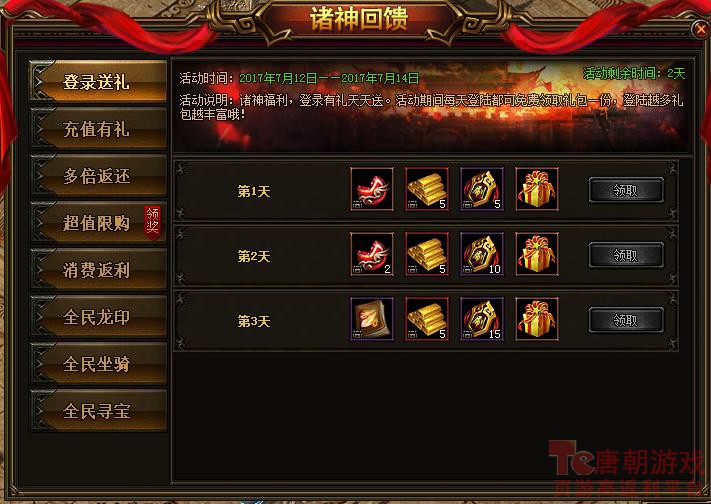This screenshot has width=711, height=504.
Task: Select the 全民寻宝 tab
Action: click(x=98, y=411)
